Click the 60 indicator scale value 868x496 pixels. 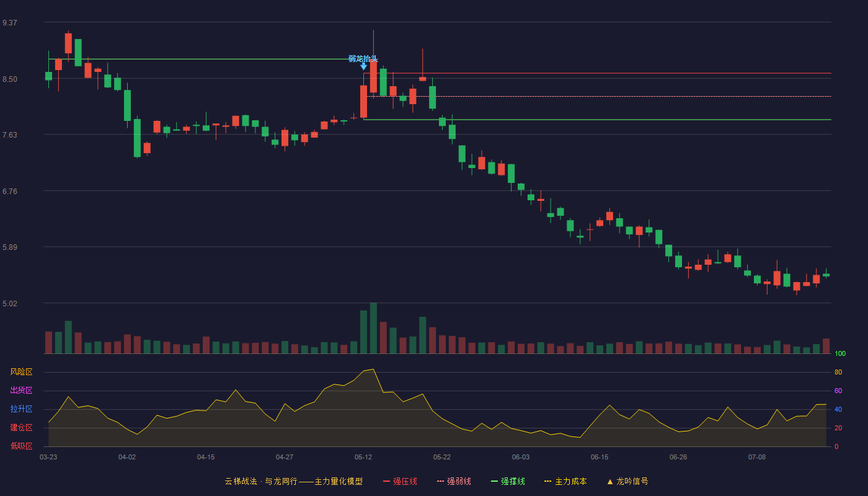[838, 391]
